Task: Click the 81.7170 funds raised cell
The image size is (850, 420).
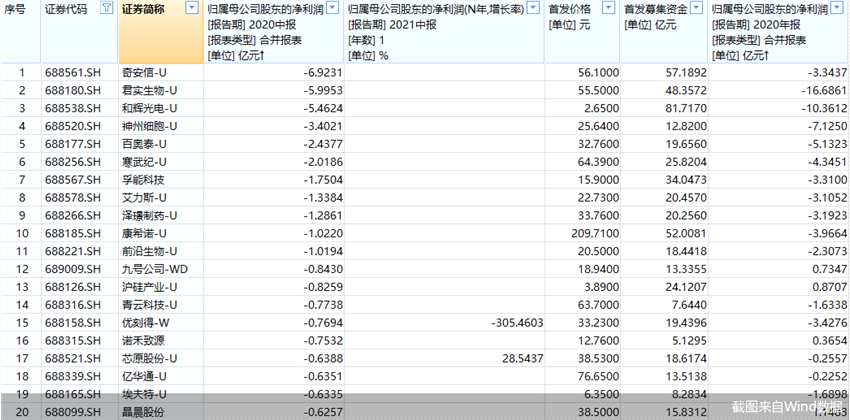Action: point(686,108)
